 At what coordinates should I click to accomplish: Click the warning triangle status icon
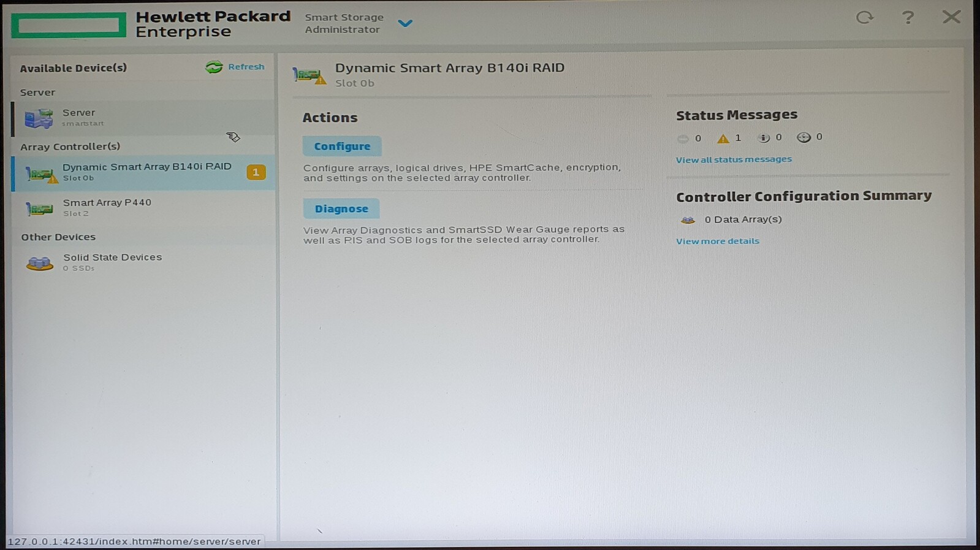[x=723, y=139]
